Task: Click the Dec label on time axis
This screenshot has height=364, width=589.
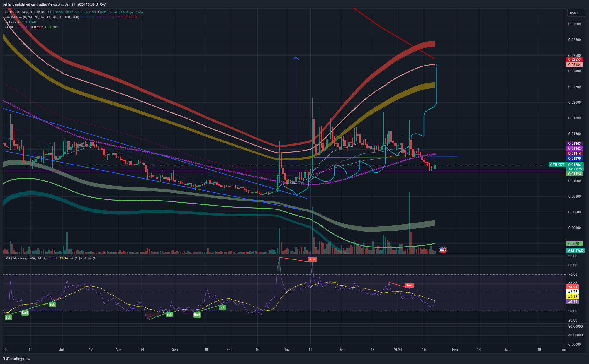Action: click(341, 350)
